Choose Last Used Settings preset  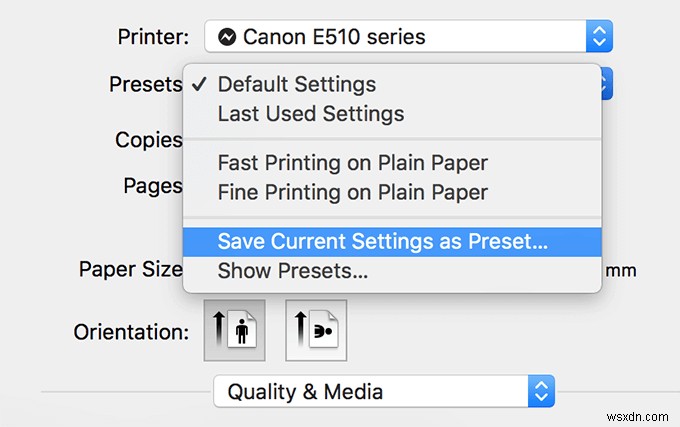(310, 114)
